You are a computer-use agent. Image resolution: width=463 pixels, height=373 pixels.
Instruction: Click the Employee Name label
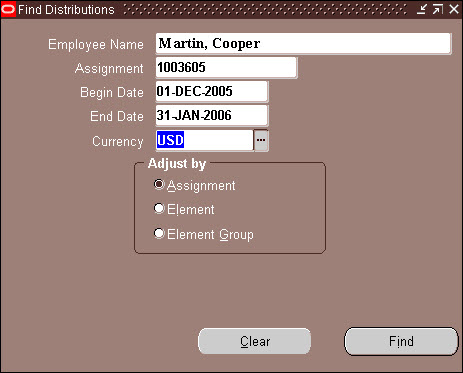(x=96, y=44)
